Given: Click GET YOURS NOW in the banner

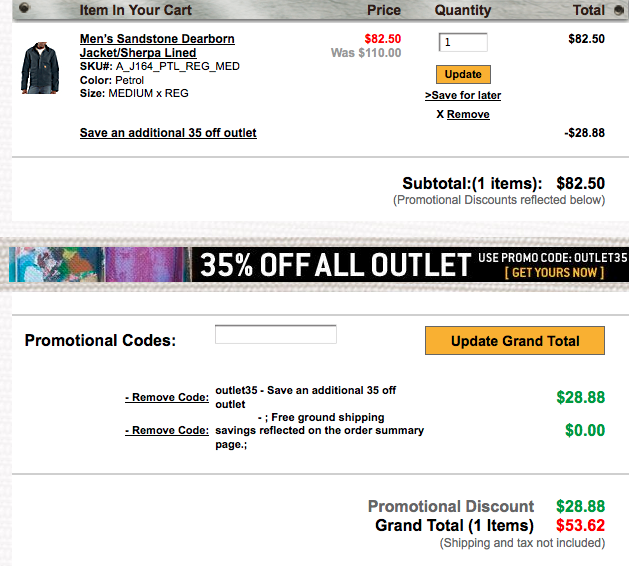Looking at the screenshot, I should pos(554,272).
